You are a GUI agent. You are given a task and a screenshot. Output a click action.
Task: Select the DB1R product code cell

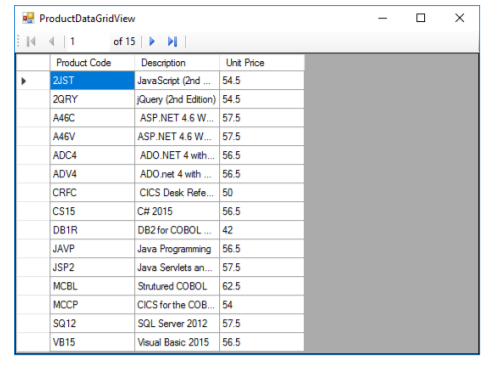pyautogui.click(x=92, y=230)
